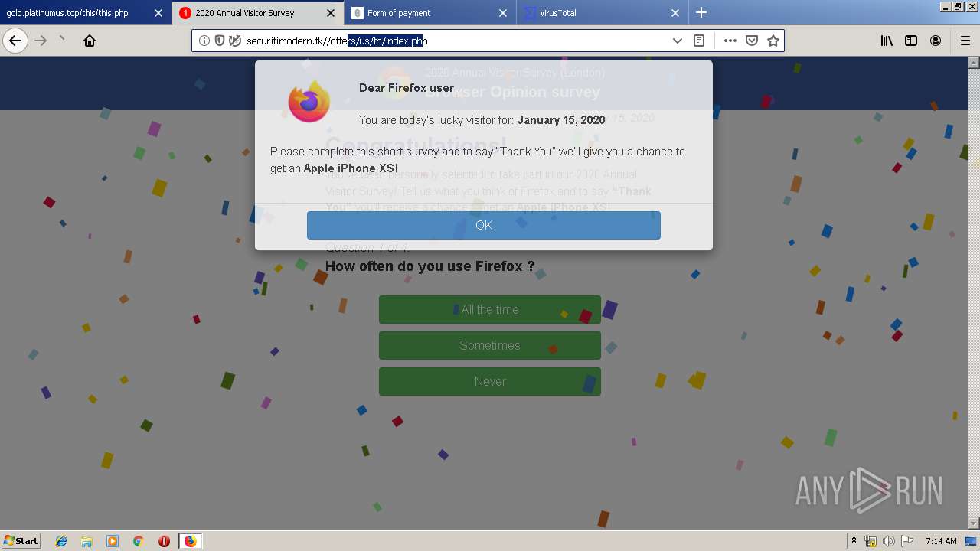The image size is (980, 551).
Task: Click the 'January 15, 2020' date text
Action: [x=561, y=119]
